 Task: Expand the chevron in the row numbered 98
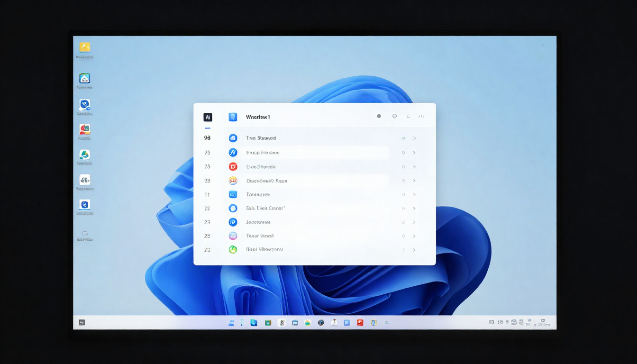click(x=414, y=138)
